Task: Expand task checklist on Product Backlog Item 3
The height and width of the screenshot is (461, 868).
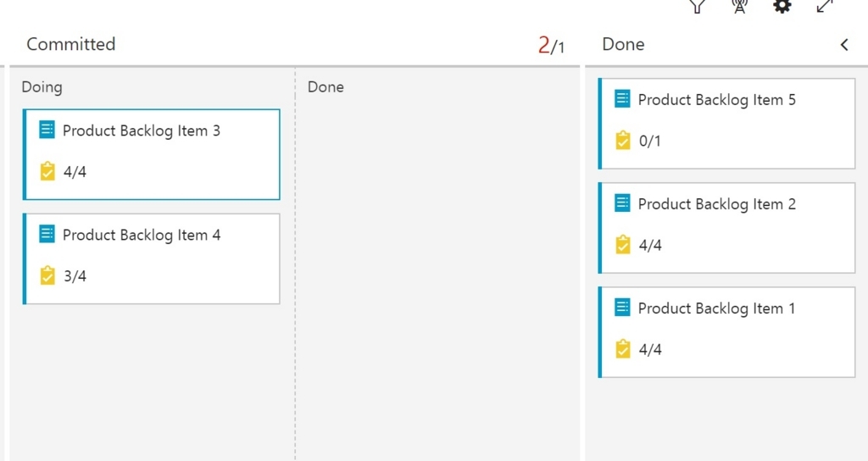Action: tap(63, 171)
